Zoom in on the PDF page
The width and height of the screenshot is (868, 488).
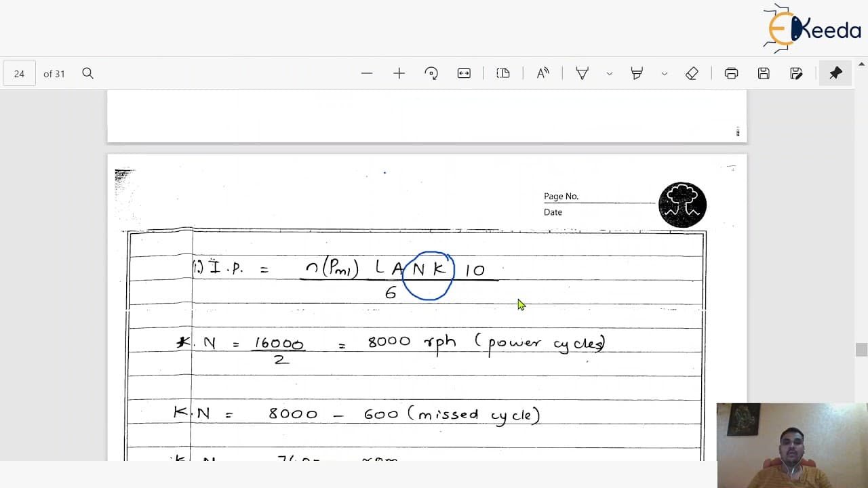399,73
